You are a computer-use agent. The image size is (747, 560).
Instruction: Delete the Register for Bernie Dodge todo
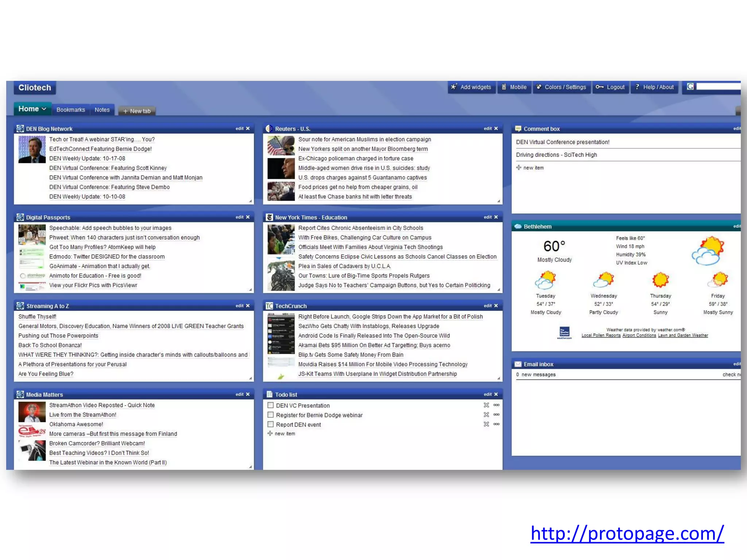[x=486, y=415]
